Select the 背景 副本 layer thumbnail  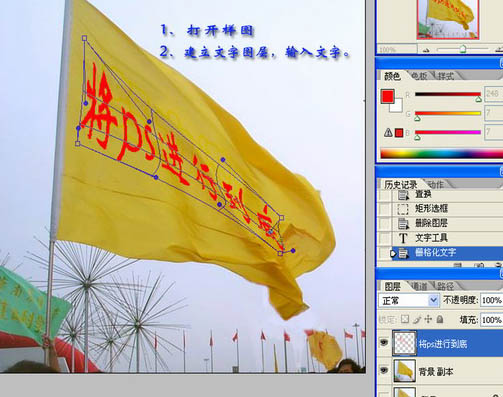[405, 370]
